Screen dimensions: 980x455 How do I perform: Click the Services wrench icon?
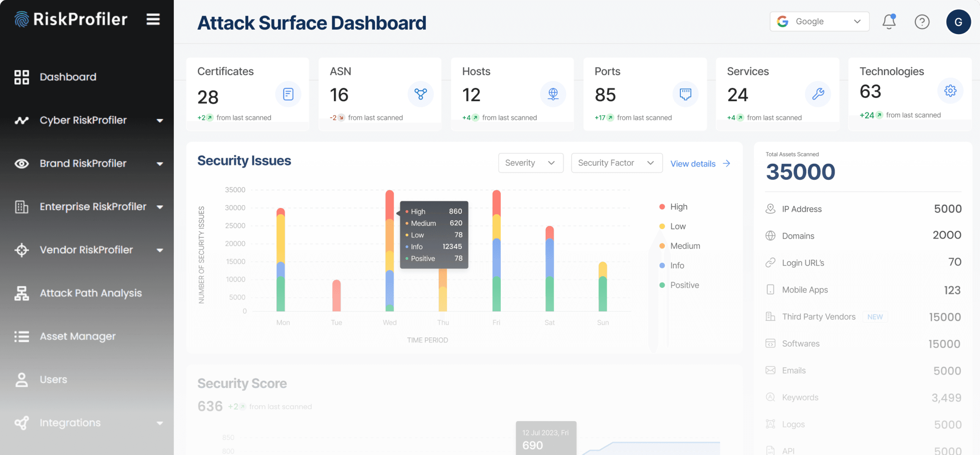[818, 94]
